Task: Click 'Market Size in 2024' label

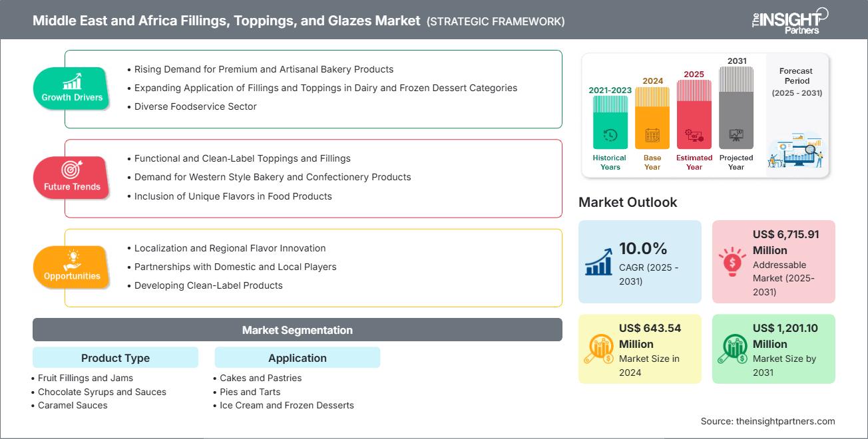Action: [650, 365]
